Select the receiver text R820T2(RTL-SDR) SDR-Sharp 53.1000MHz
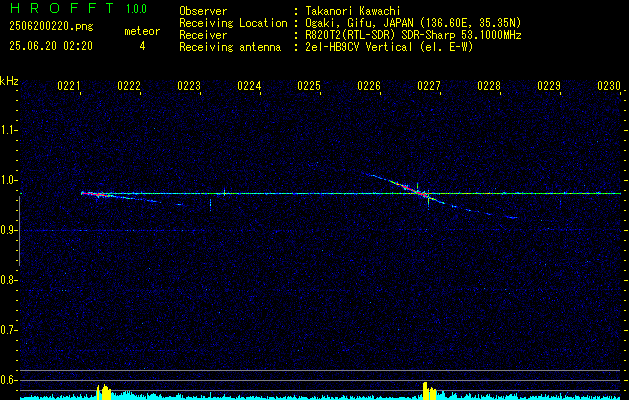629x400 pixels. coord(413,35)
